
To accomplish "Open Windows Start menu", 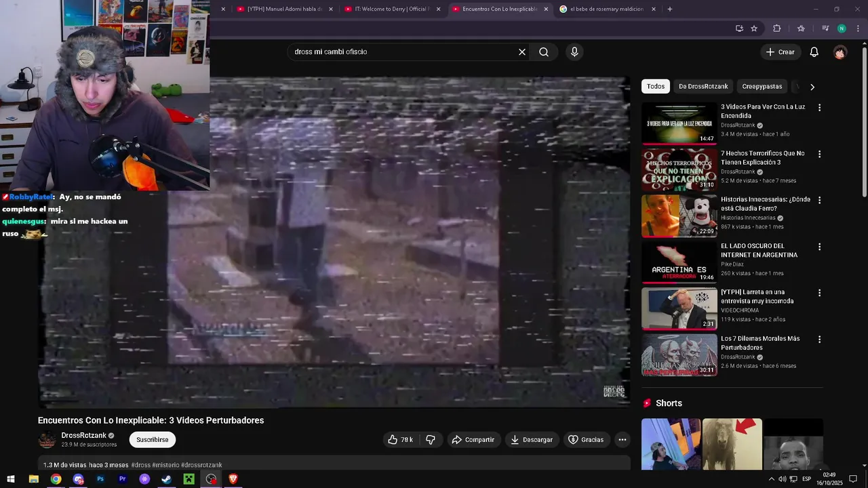I will click(x=11, y=479).
